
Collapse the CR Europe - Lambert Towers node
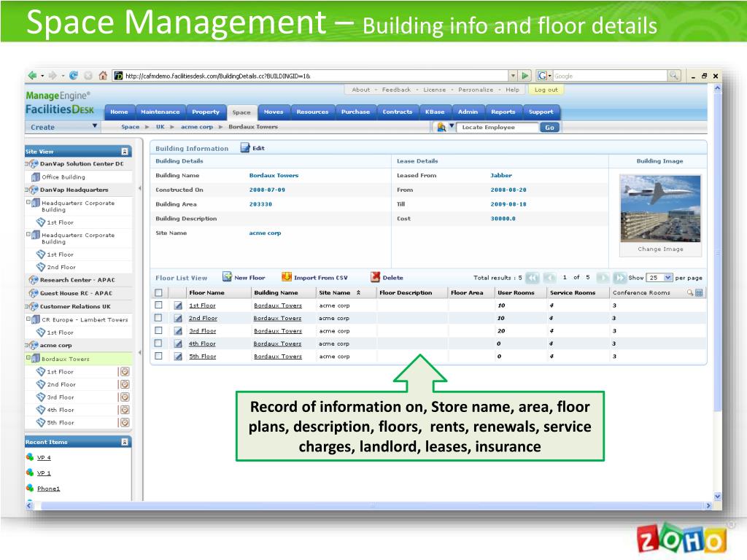[28, 319]
